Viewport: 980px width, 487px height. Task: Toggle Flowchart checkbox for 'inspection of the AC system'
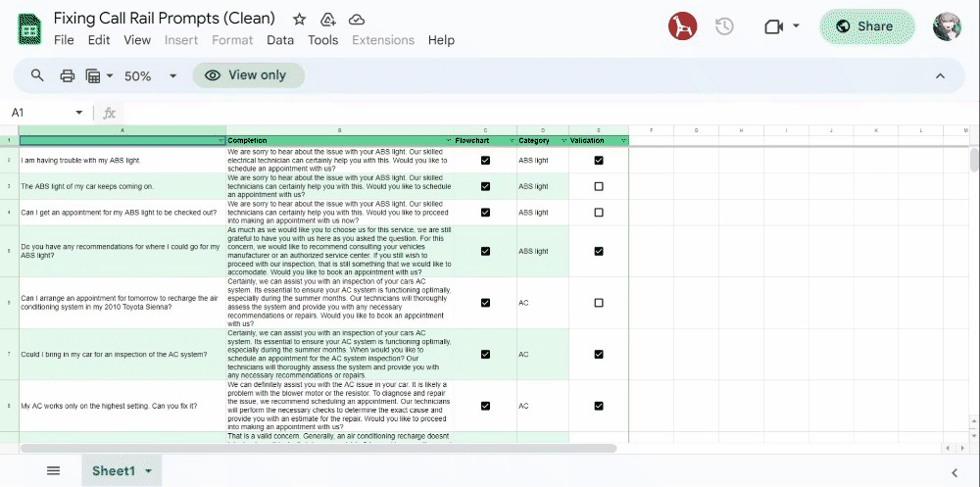coord(486,355)
